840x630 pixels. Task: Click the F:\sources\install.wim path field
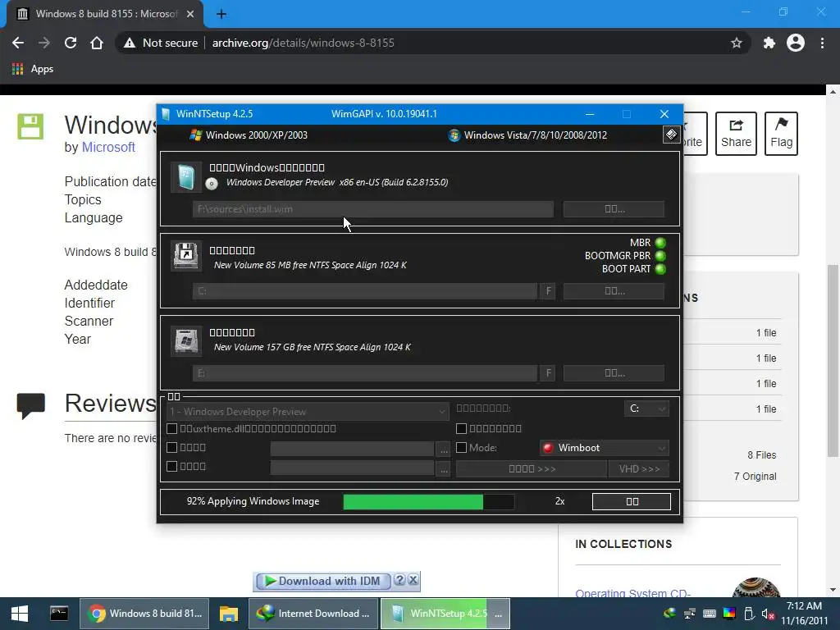tap(373, 209)
